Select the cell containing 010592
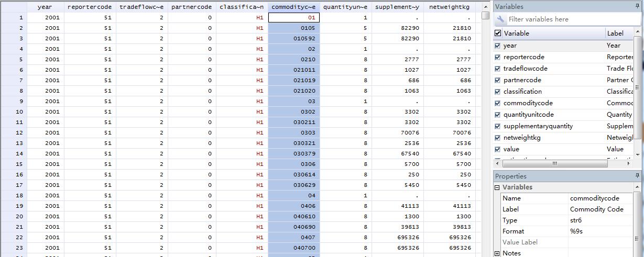 pyautogui.click(x=293, y=38)
